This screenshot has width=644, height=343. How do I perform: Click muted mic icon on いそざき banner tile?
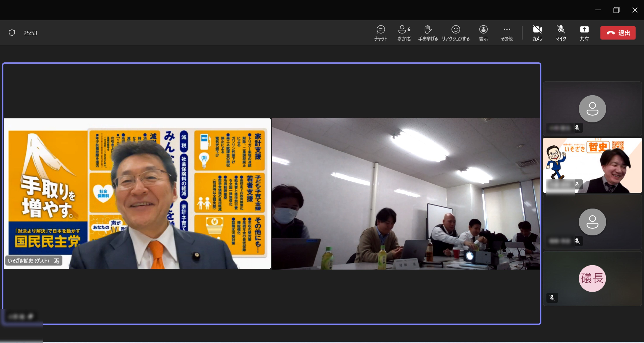tap(577, 184)
